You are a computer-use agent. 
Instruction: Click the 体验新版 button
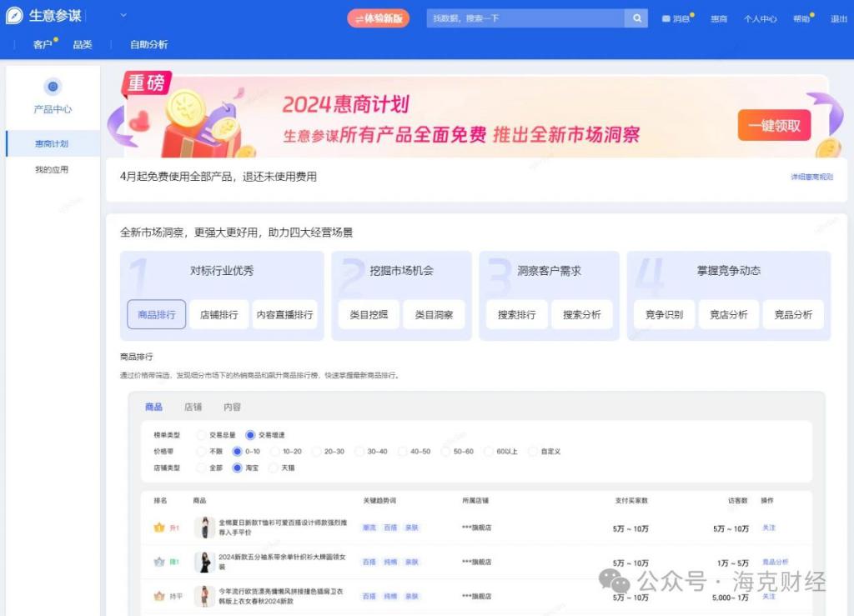pos(379,18)
